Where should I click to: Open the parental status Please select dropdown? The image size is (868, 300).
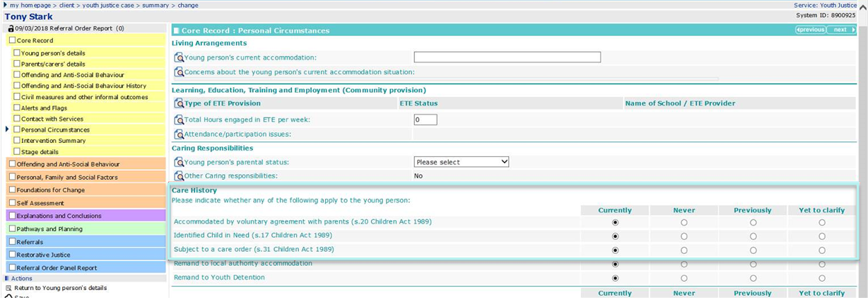pos(461,162)
